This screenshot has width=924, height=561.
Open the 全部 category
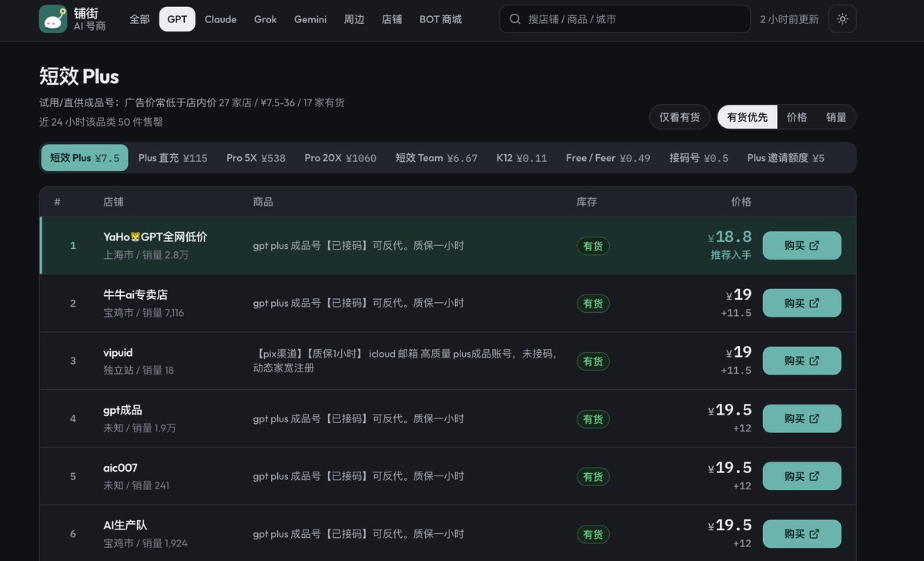click(x=139, y=19)
